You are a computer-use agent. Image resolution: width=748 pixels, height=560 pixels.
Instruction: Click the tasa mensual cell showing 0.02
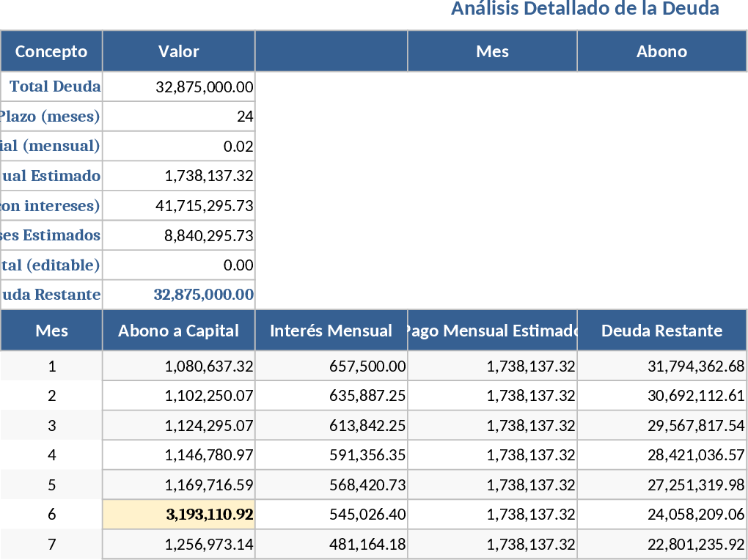pyautogui.click(x=179, y=145)
